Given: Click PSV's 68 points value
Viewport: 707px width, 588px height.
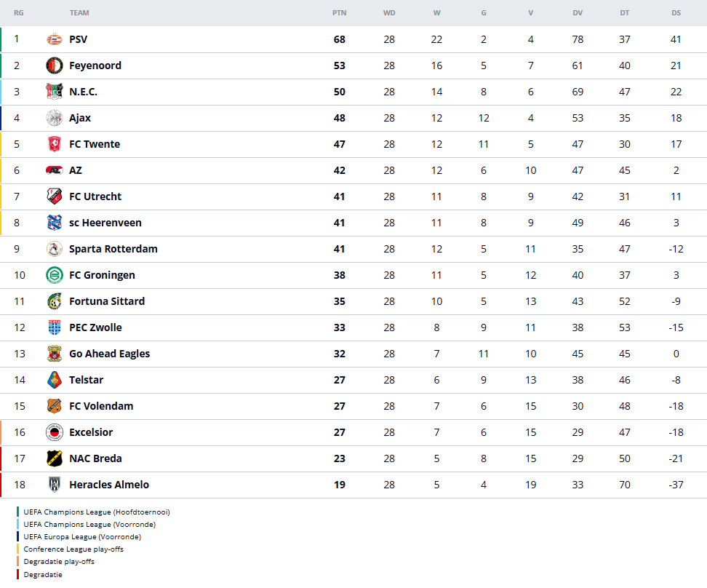Looking at the screenshot, I should (x=340, y=39).
